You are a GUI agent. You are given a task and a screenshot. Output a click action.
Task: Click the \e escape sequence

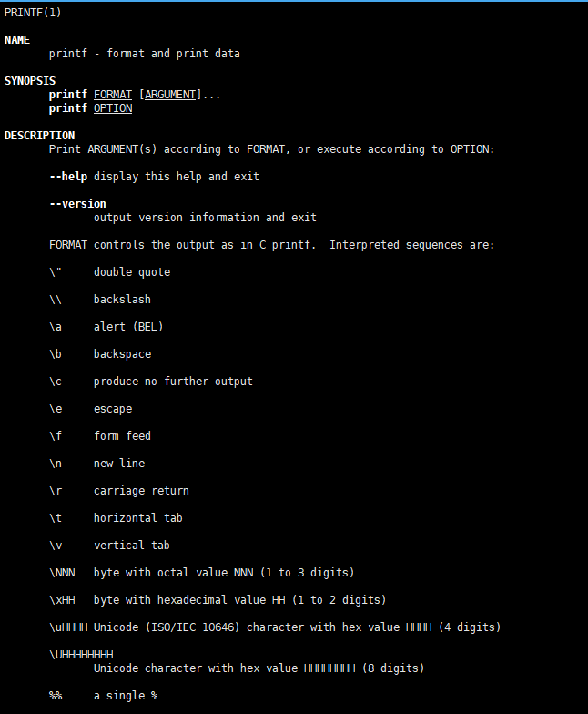click(56, 409)
